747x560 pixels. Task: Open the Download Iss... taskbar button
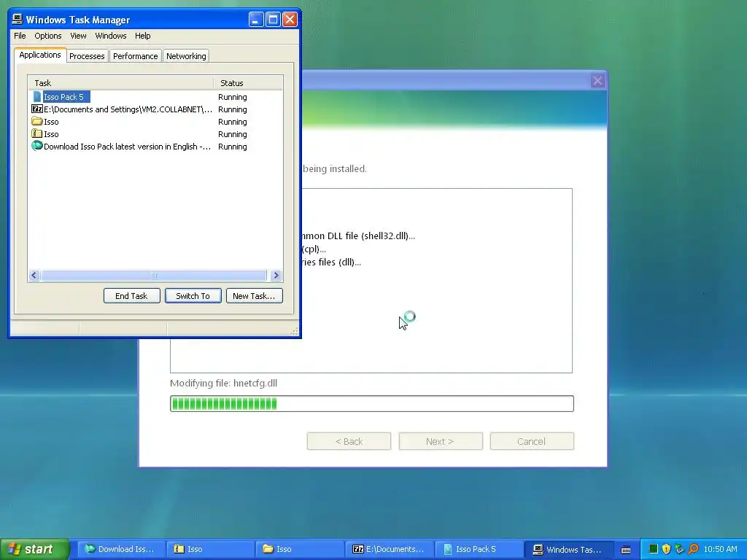pos(121,549)
